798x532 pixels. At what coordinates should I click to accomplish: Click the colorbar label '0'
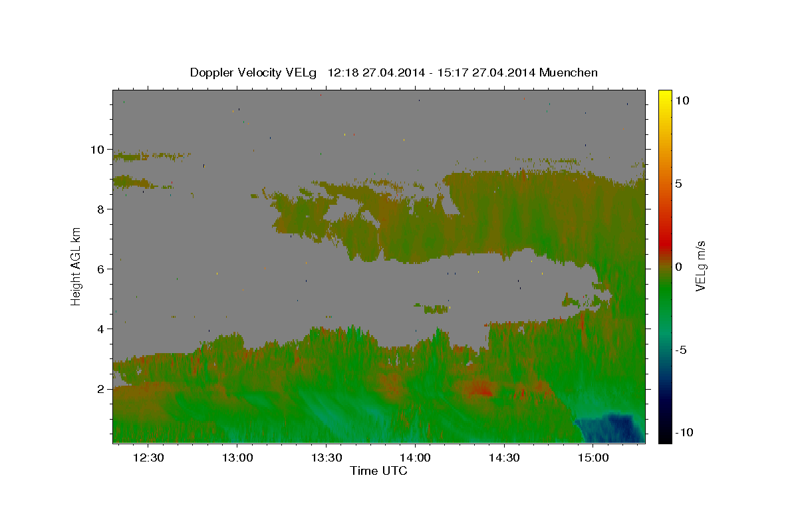pyautogui.click(x=678, y=266)
